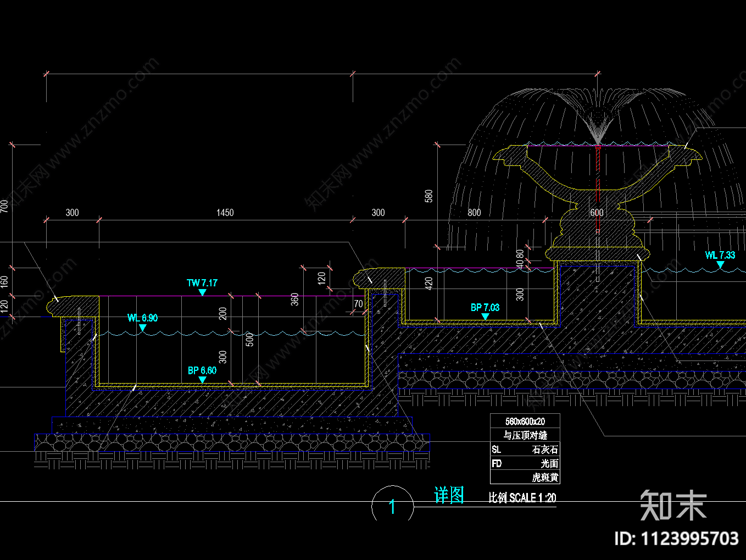
Task: Click the 1450 dimension text
Action: pyautogui.click(x=225, y=213)
